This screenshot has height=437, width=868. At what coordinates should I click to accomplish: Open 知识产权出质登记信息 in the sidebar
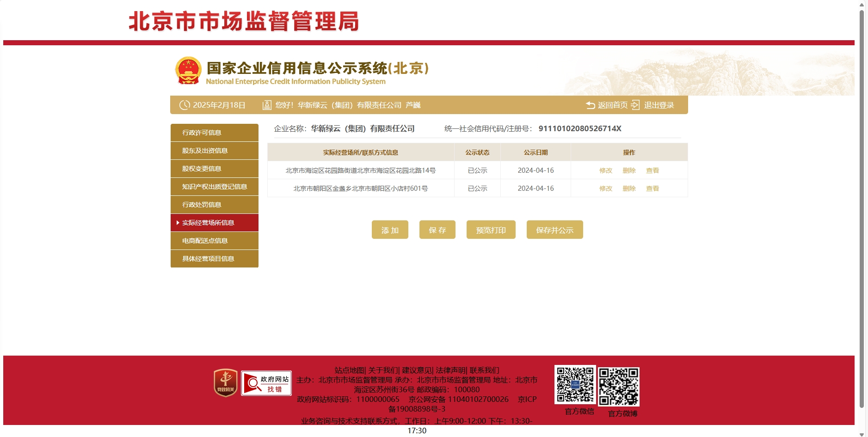tap(215, 187)
